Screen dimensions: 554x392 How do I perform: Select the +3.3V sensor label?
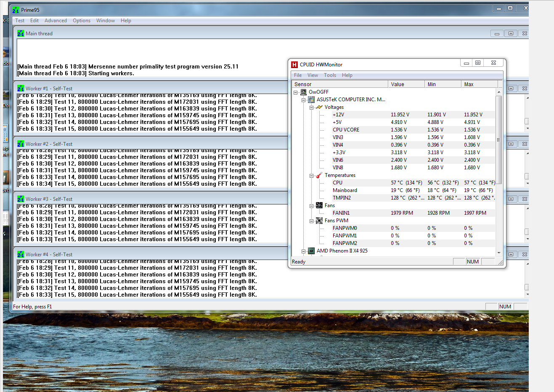pyautogui.click(x=339, y=153)
